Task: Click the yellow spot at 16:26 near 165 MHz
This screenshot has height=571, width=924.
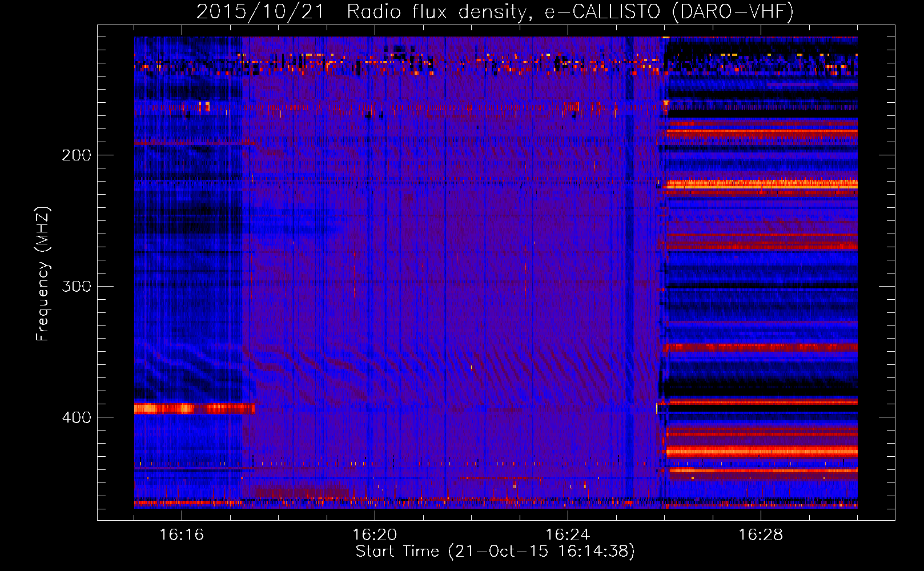Action: (x=665, y=104)
